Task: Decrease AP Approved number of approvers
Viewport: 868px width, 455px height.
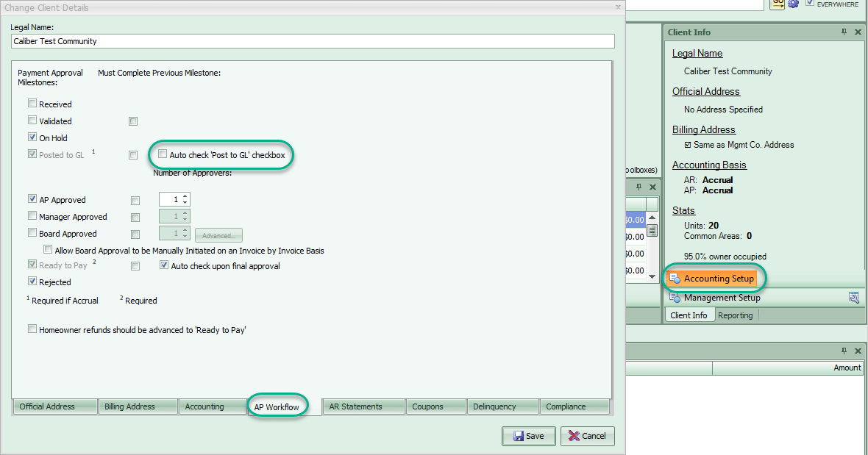Action: 185,203
